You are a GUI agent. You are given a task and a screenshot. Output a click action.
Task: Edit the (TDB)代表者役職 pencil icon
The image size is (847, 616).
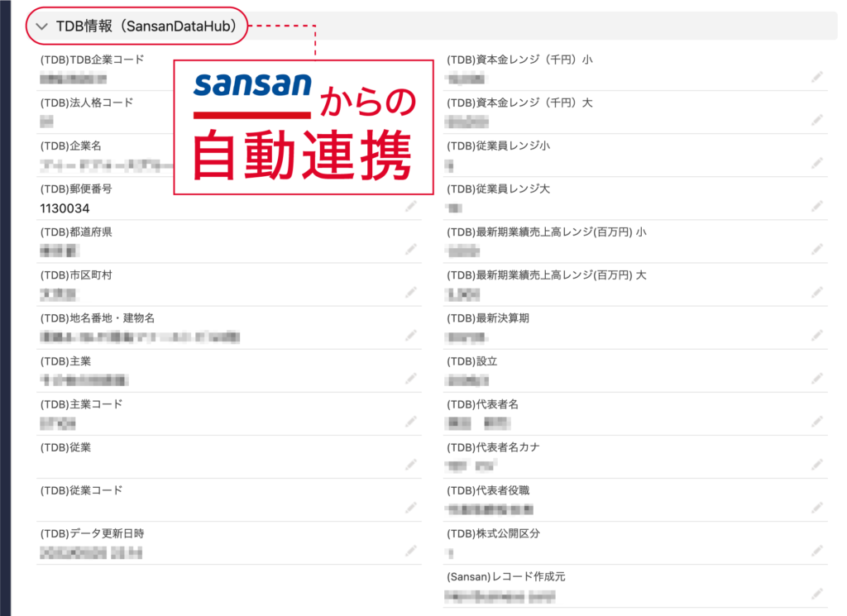click(816, 508)
